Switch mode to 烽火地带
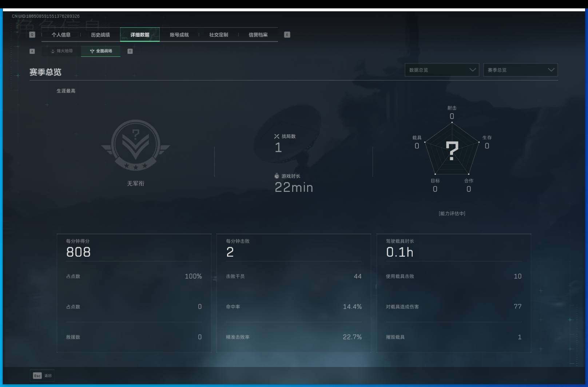The width and height of the screenshot is (588, 387). point(62,51)
